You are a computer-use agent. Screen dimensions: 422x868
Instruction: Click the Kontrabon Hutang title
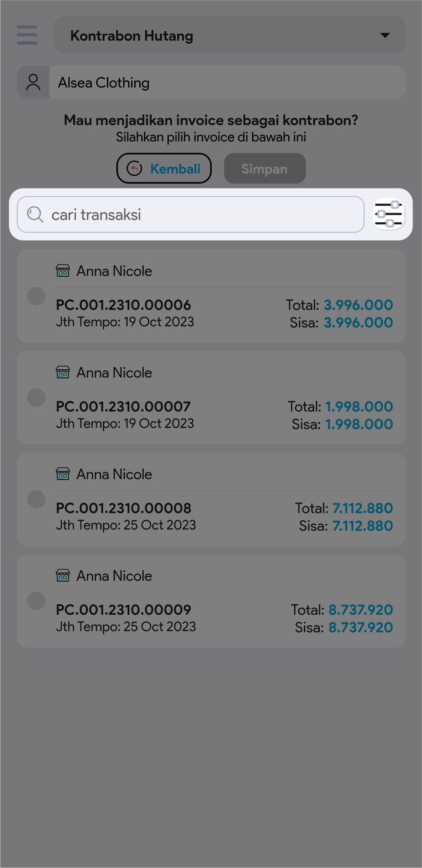[132, 36]
